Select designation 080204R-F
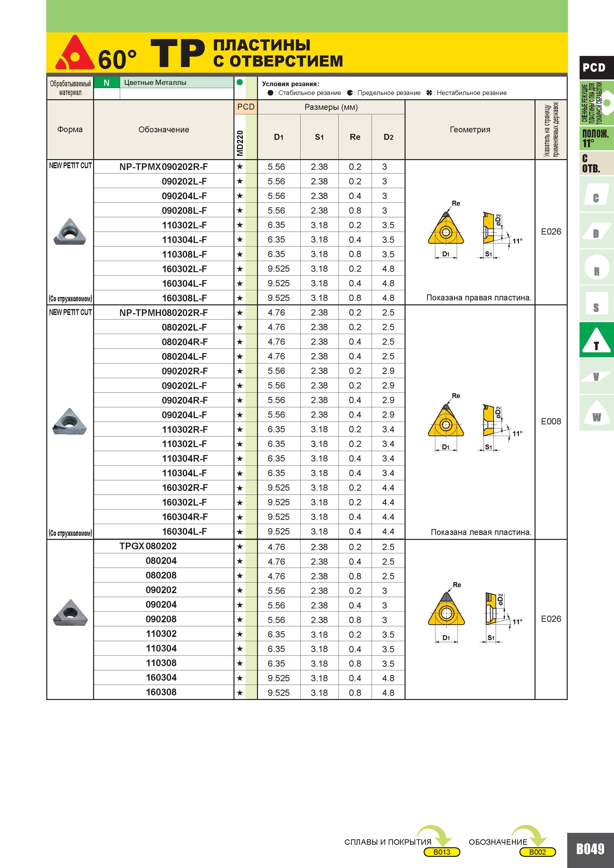Image resolution: width=614 pixels, height=868 pixels. [185, 342]
